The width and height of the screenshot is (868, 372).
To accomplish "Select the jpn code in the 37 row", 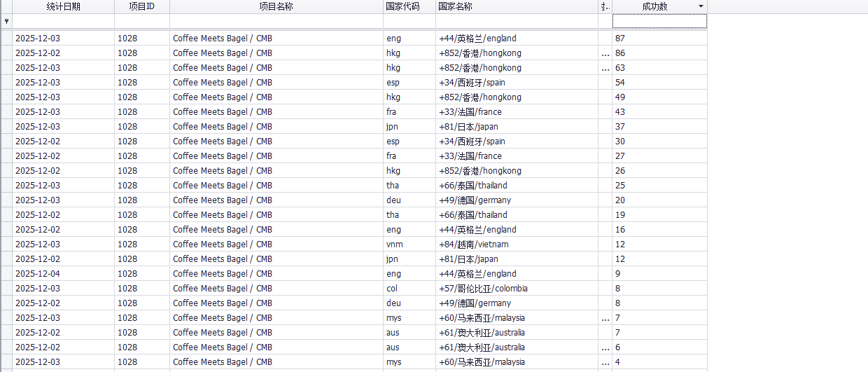I will [x=409, y=127].
